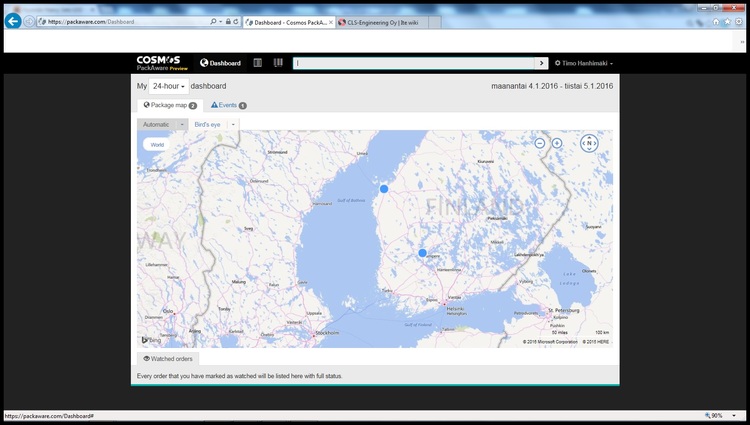Expand the Automatic map style dropdown arrow
The width and height of the screenshot is (750, 425).
[x=182, y=124]
